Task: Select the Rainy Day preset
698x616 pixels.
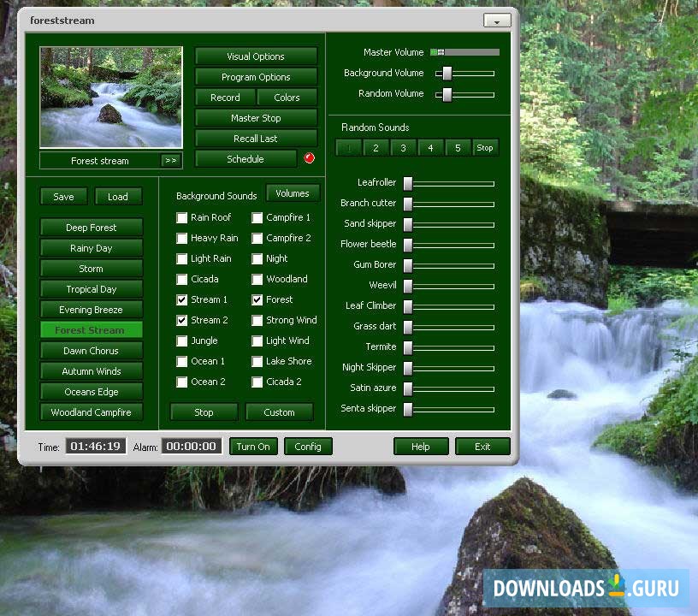Action: point(92,248)
